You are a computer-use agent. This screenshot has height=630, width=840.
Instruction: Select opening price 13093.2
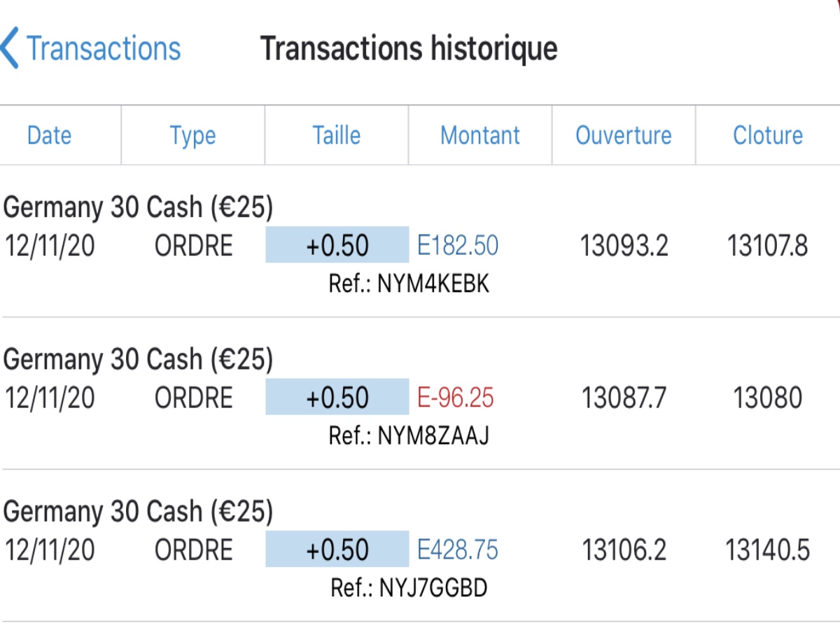(x=624, y=246)
